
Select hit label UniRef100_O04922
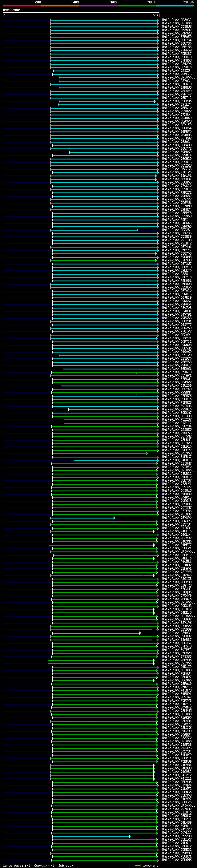click(x=177, y=382)
